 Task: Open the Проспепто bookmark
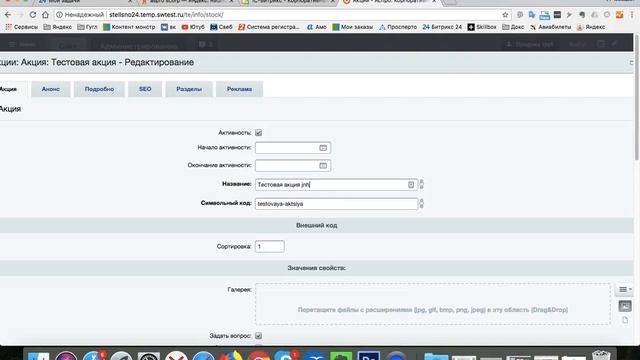(398, 27)
